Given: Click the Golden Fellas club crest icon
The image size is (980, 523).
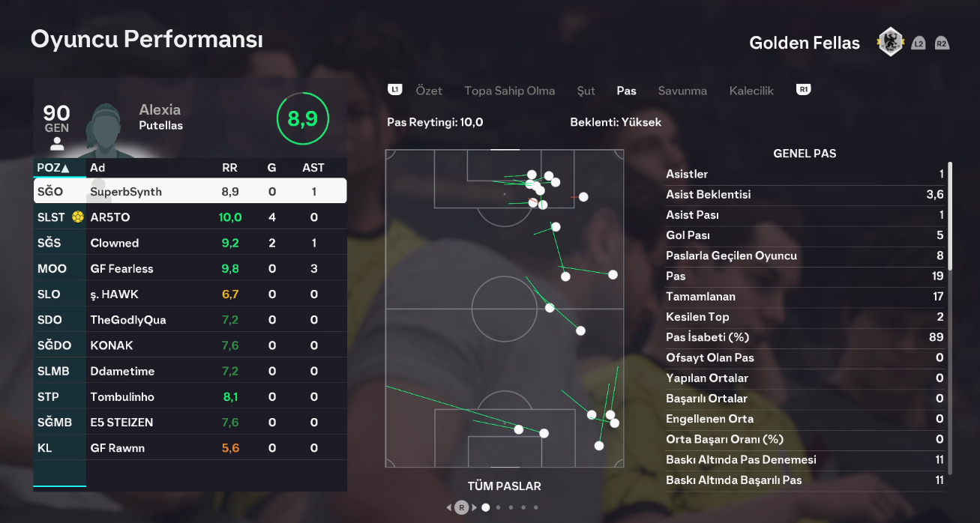Looking at the screenshot, I should [890, 42].
